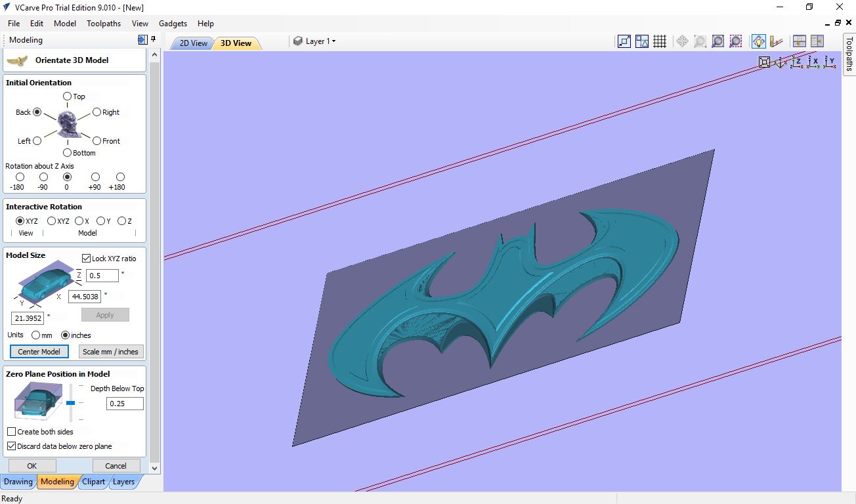Enable Create both sides checkbox

click(12, 432)
